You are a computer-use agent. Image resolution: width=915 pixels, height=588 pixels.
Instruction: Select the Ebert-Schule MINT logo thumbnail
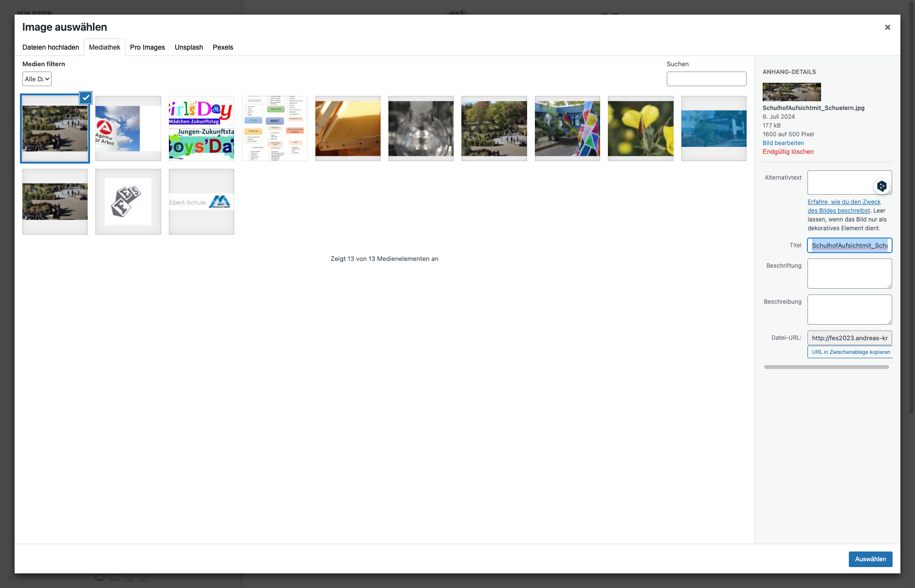201,202
